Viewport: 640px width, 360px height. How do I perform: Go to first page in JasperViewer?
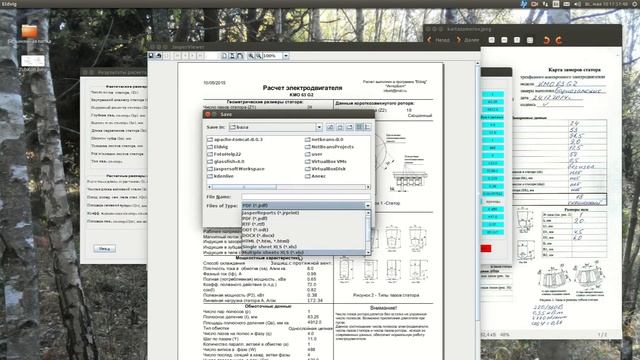pyautogui.click(x=178, y=56)
